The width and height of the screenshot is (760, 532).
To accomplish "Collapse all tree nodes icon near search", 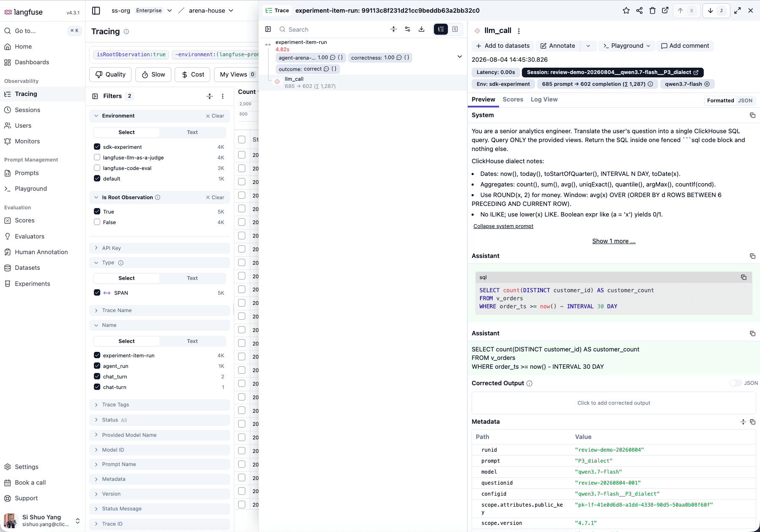I will (x=394, y=29).
